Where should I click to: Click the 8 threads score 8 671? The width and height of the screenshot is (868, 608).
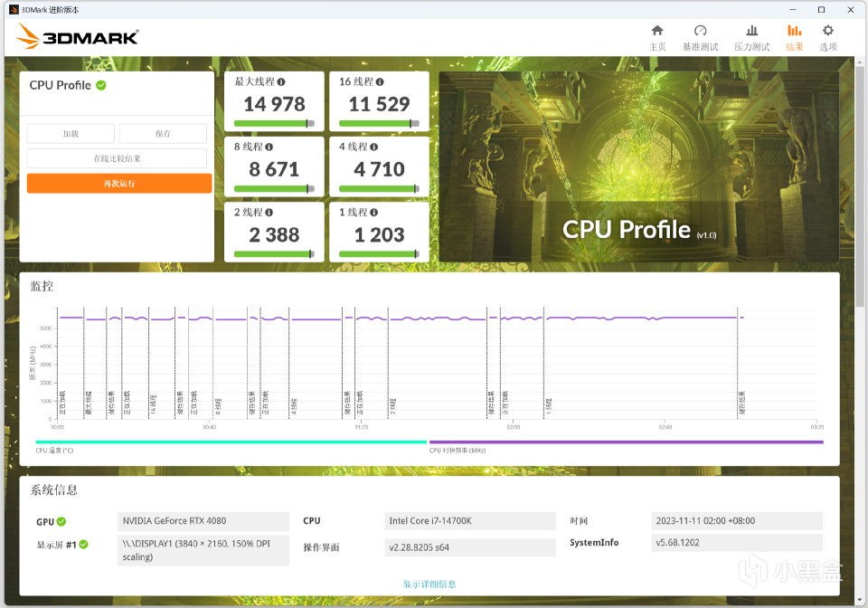(274, 169)
